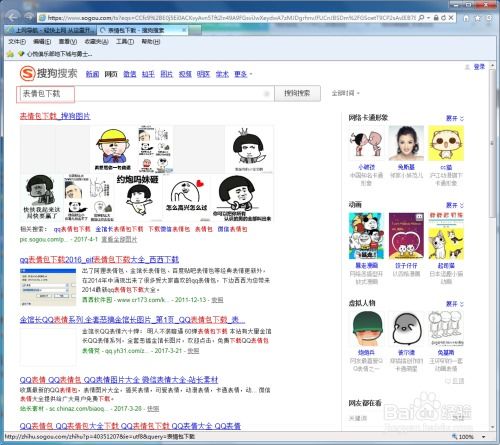Expand the 动画 section with 展开

pyautogui.click(x=455, y=205)
